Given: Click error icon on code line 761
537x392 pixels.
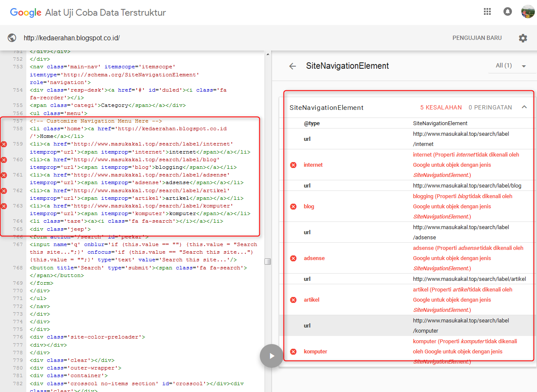Looking at the screenshot, I should (4, 175).
